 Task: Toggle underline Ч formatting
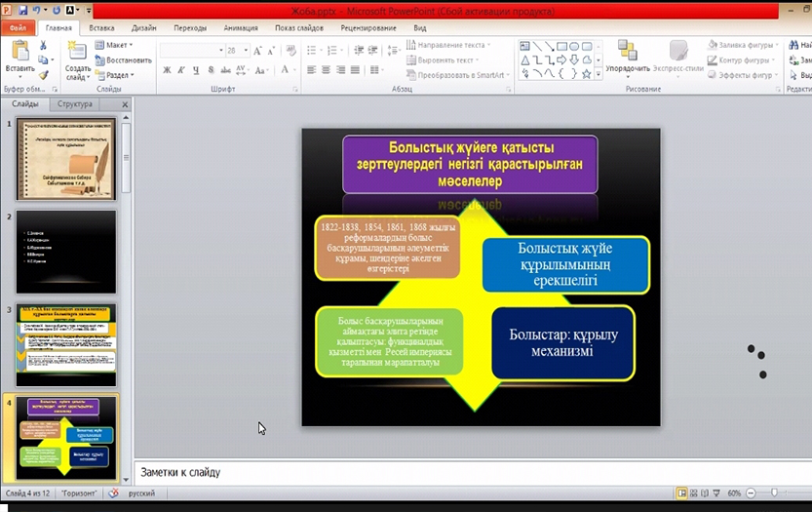pyautogui.click(x=195, y=70)
